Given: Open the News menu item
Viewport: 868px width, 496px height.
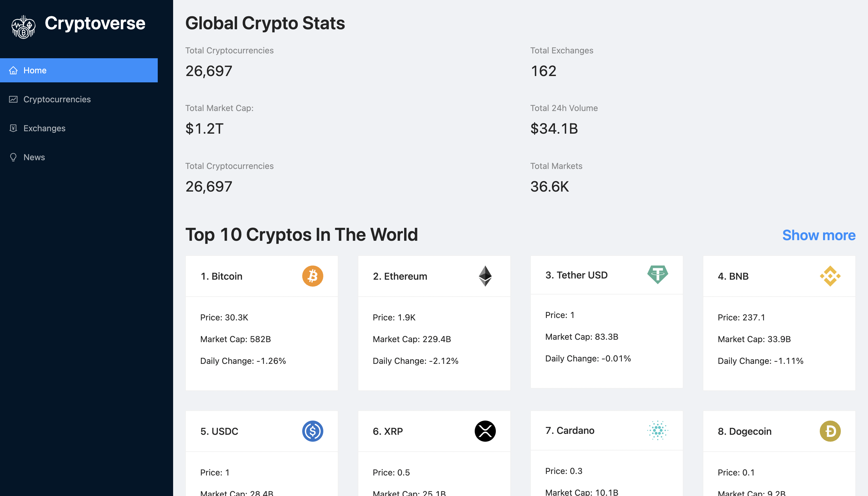Looking at the screenshot, I should click(79, 157).
